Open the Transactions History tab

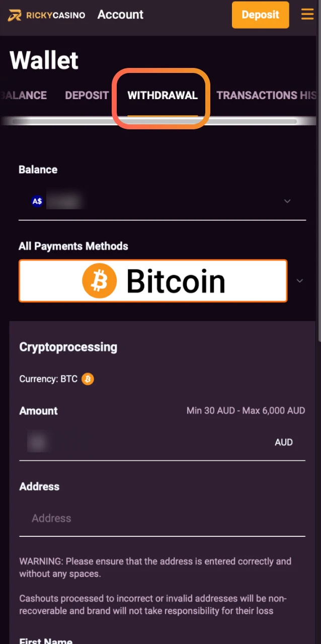click(267, 95)
